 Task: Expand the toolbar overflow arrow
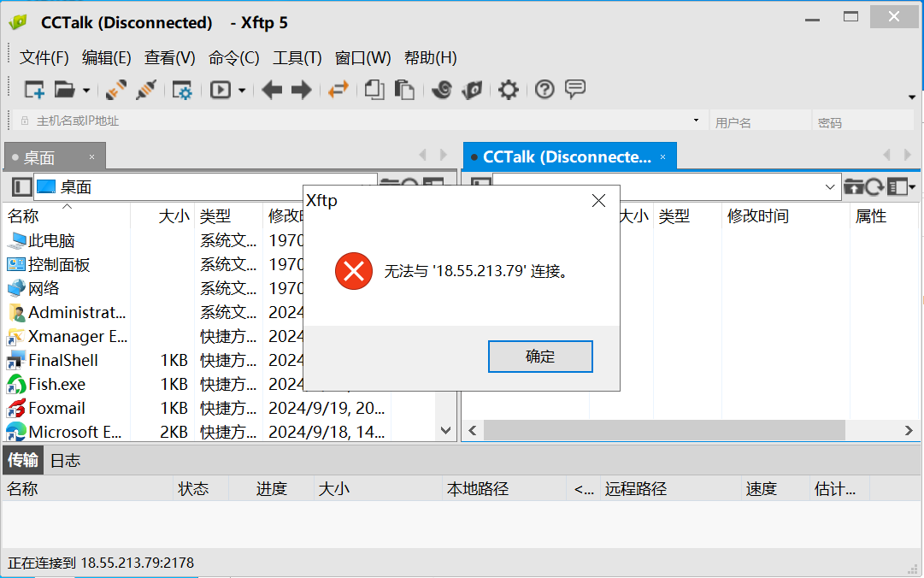tap(912, 97)
